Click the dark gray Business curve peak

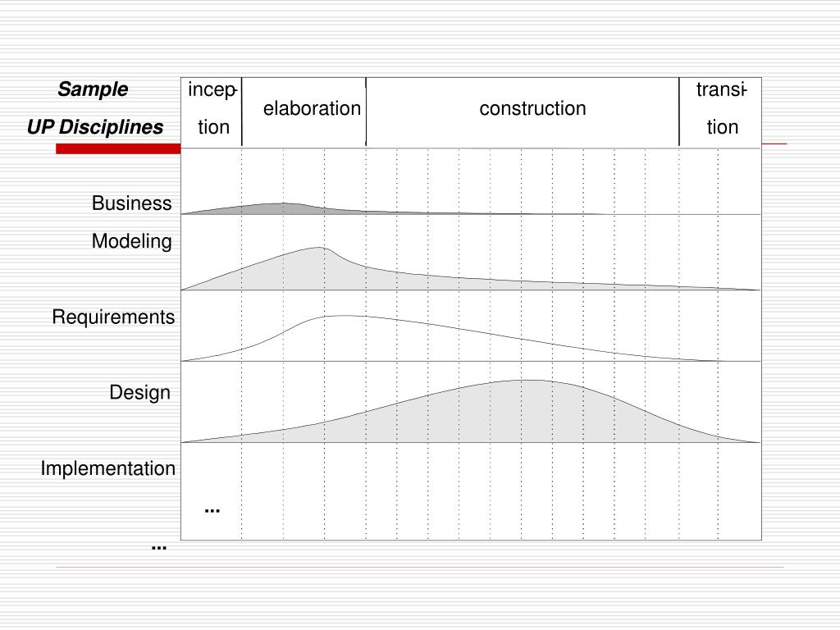tap(281, 208)
